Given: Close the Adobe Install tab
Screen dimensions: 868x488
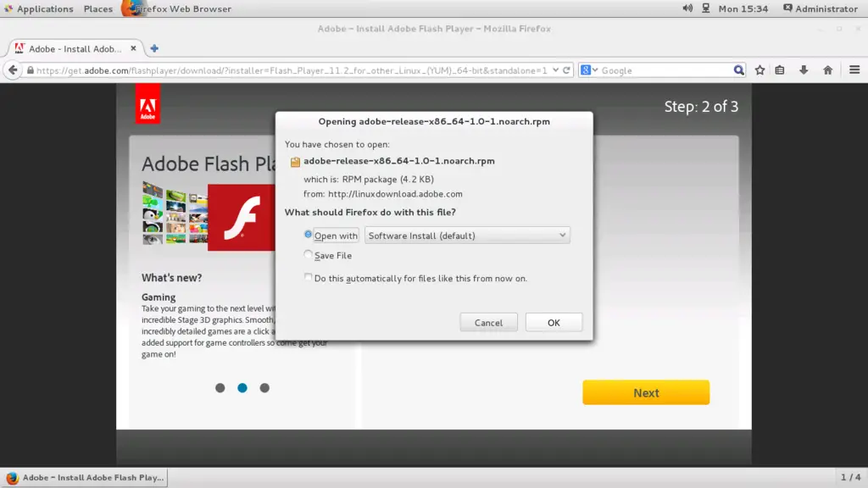Looking at the screenshot, I should coord(133,48).
